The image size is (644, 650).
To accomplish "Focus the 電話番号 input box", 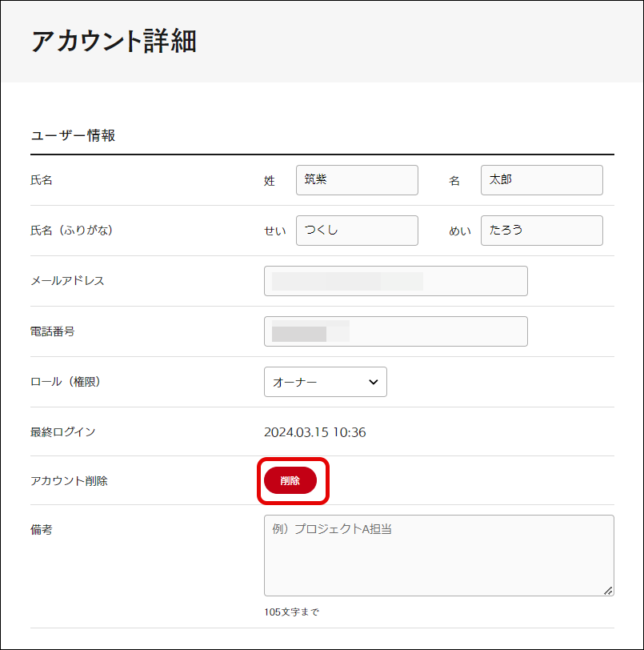I will pyautogui.click(x=395, y=331).
